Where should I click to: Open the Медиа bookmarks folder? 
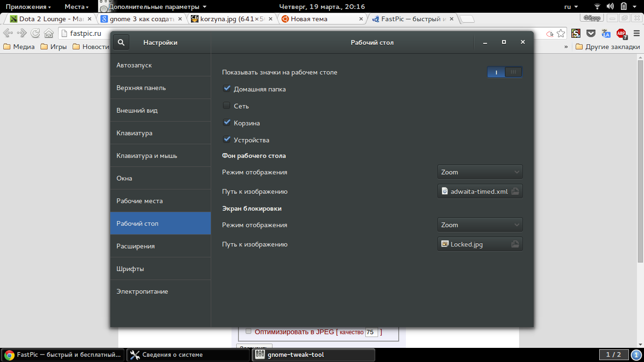[18, 47]
